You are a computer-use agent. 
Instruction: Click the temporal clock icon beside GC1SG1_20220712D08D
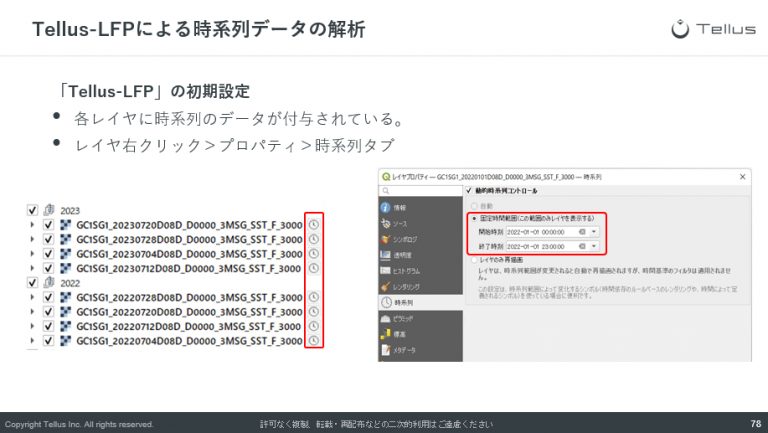tap(314, 326)
